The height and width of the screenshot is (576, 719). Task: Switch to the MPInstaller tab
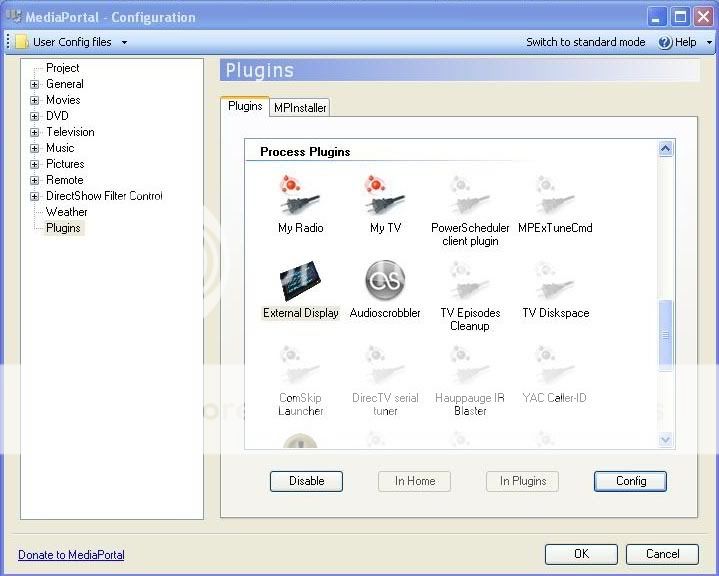pos(300,108)
